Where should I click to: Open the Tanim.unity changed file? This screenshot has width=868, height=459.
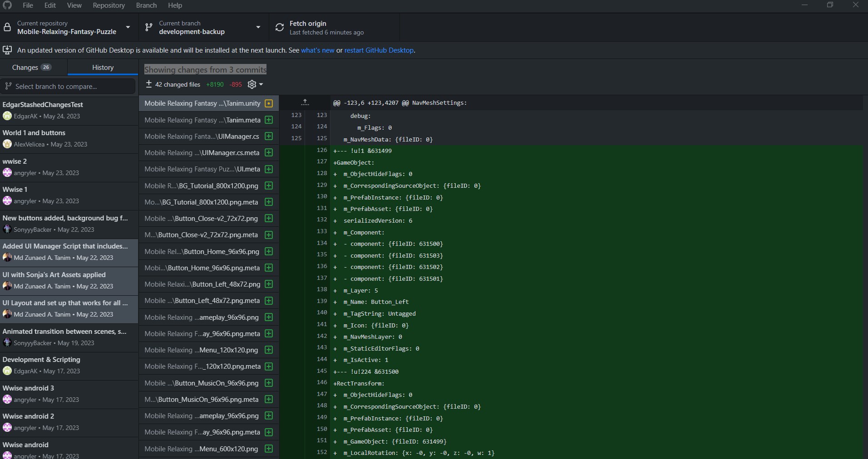[209, 103]
